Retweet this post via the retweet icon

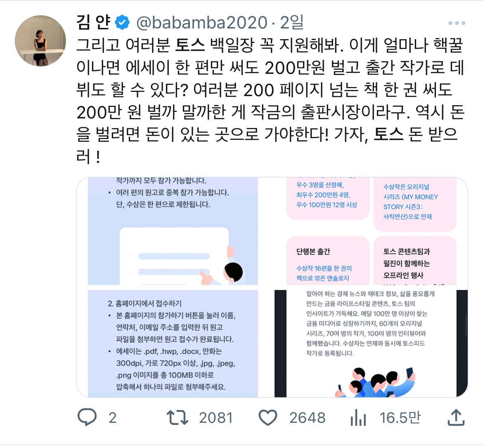[x=178, y=417]
